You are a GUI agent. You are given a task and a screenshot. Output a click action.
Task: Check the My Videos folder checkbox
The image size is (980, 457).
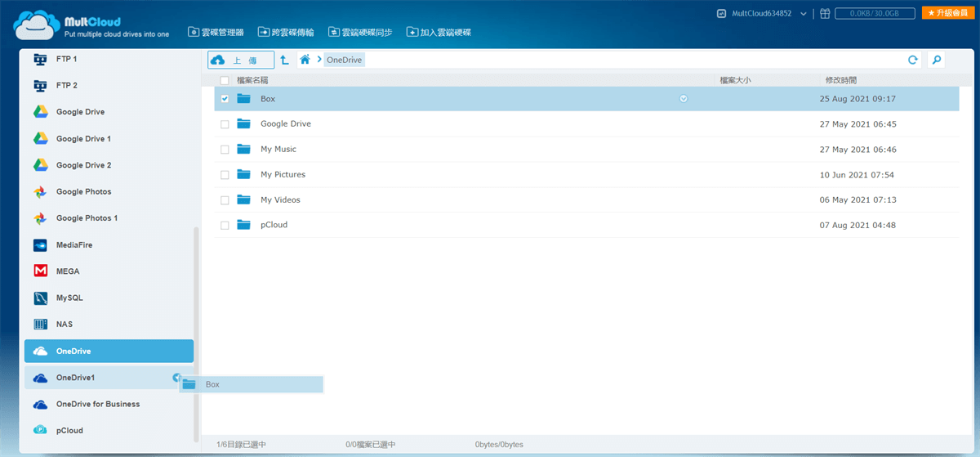point(225,200)
